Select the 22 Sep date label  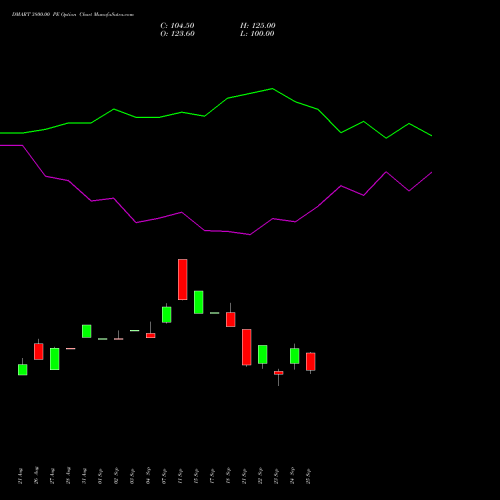pyautogui.click(x=260, y=477)
